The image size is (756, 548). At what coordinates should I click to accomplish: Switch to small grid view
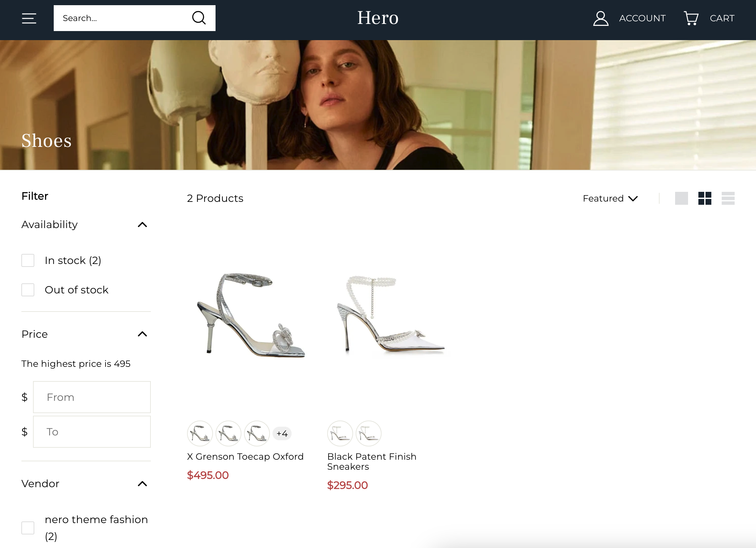(x=705, y=199)
